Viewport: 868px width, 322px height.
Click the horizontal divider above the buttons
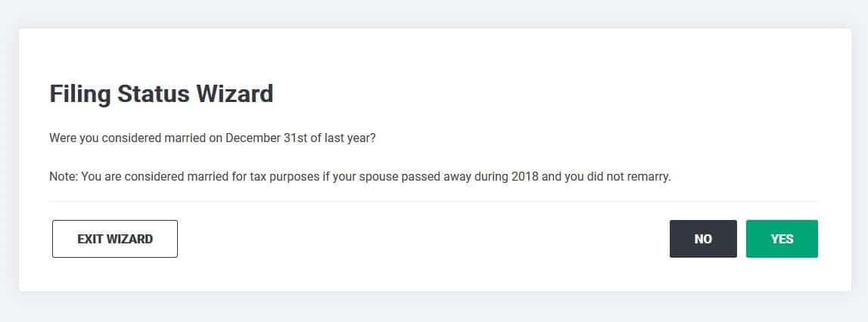point(434,201)
